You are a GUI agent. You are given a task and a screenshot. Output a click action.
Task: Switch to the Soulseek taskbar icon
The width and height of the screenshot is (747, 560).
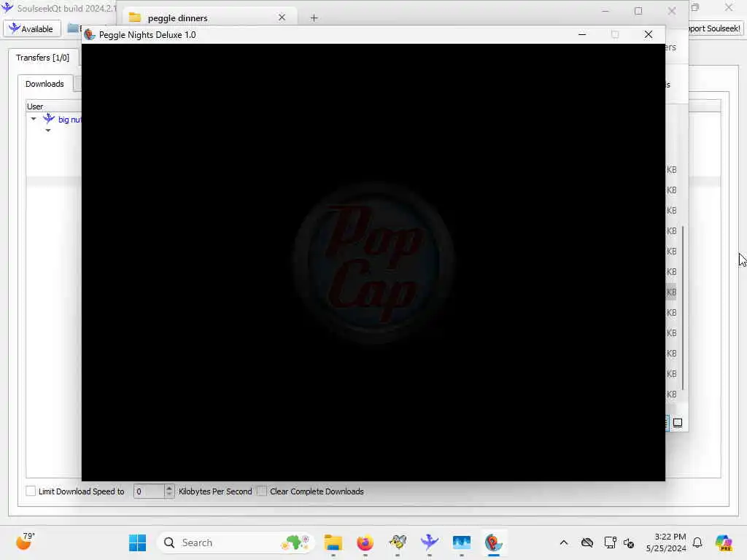coord(429,542)
